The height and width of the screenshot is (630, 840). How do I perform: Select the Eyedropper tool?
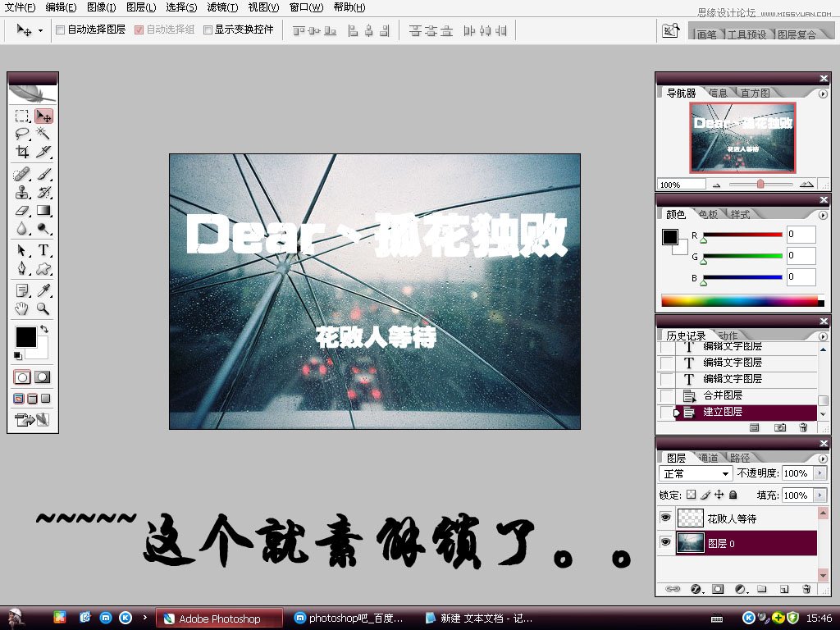click(x=43, y=290)
